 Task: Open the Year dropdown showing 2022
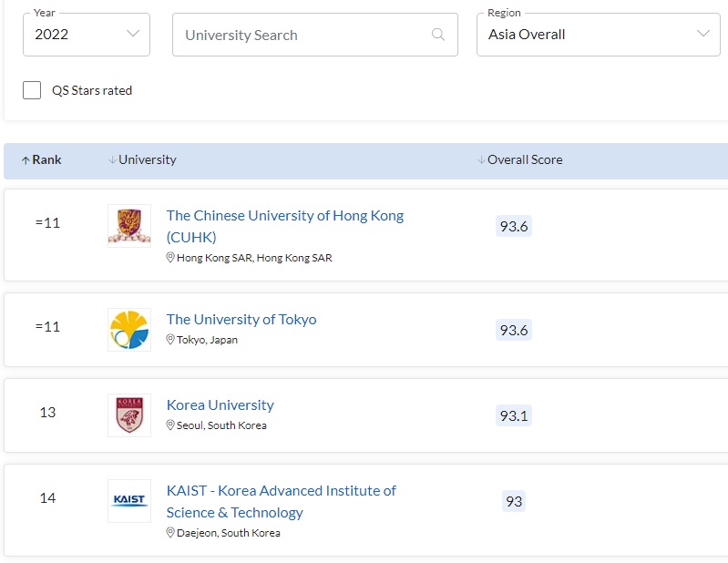[87, 35]
